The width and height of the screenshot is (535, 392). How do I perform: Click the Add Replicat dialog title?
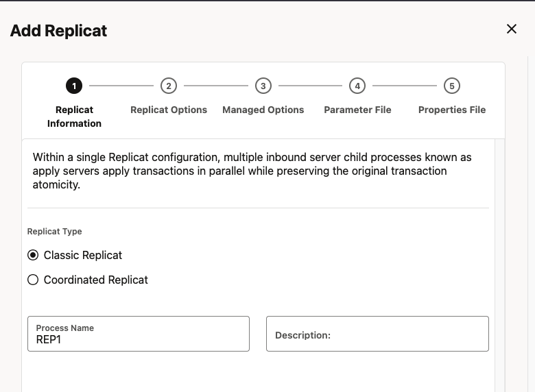click(58, 31)
